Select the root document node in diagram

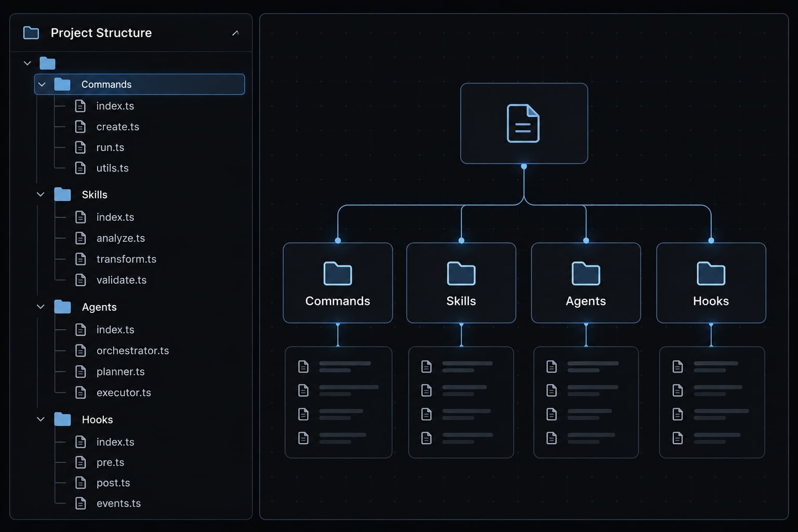(524, 124)
